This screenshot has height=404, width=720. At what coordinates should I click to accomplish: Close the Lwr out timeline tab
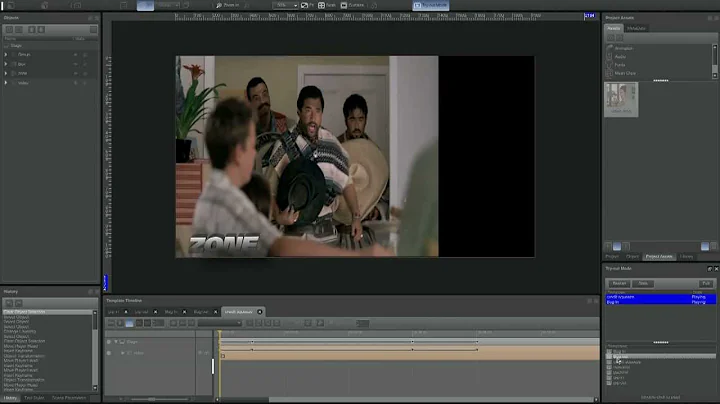(155, 312)
